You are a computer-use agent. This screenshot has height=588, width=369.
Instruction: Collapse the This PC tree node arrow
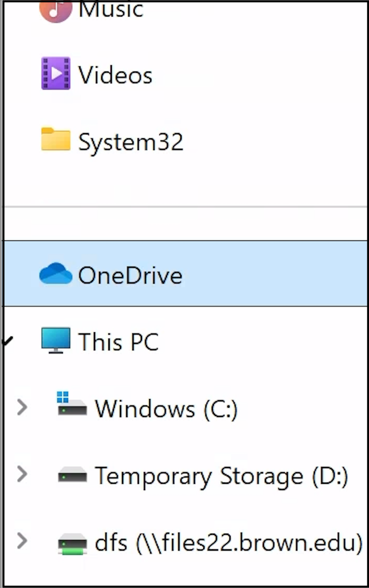(x=8, y=341)
